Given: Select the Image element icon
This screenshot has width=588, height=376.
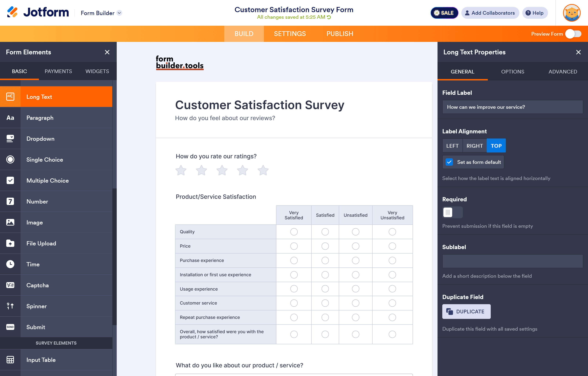Looking at the screenshot, I should point(10,222).
